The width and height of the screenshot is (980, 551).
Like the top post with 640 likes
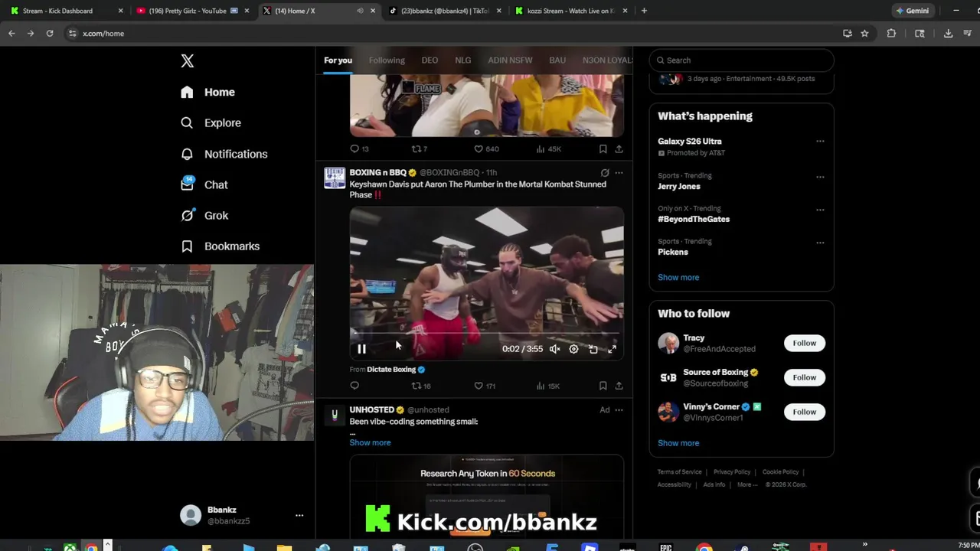pos(486,149)
